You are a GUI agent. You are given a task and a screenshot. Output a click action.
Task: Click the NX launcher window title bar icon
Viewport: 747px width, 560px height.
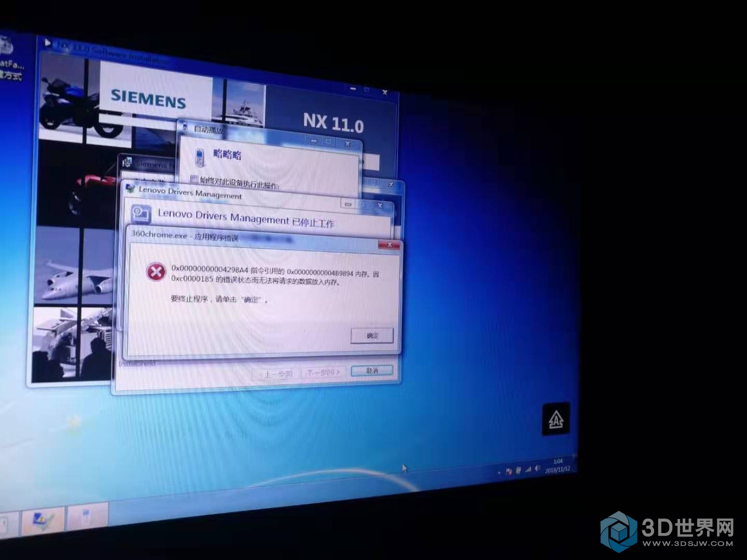coord(48,44)
